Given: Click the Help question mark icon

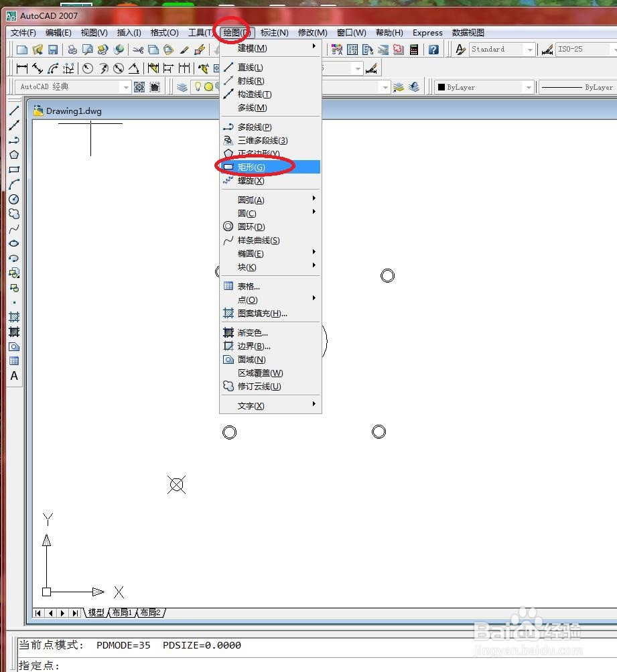Looking at the screenshot, I should [433, 50].
